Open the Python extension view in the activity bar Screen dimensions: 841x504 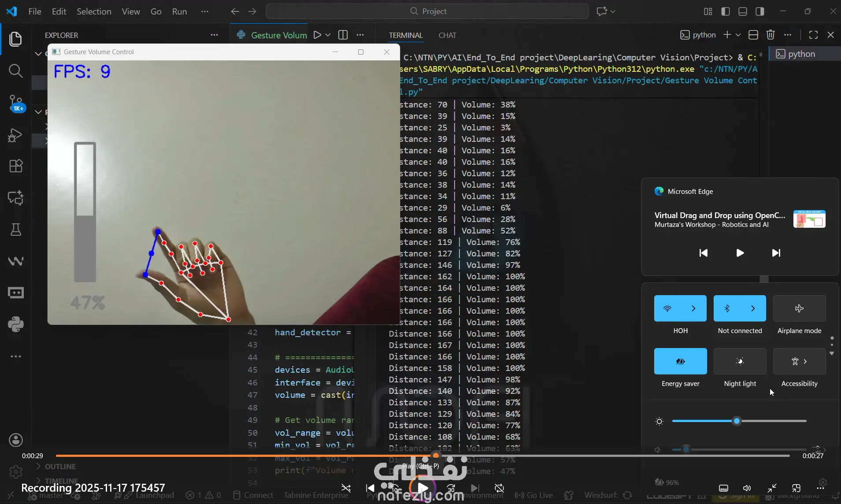point(16,325)
